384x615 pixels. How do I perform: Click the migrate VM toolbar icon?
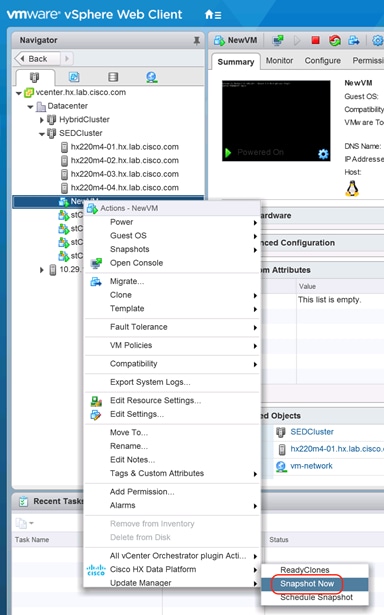click(x=354, y=40)
